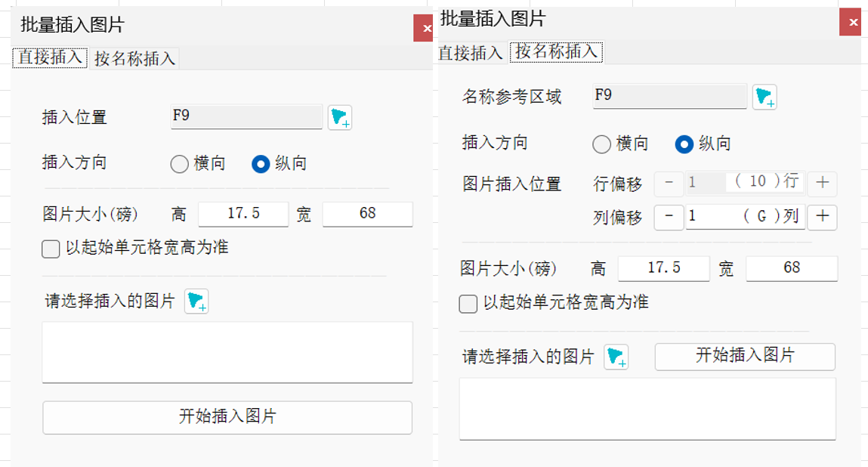868x467 pixels.
Task: Switch to 按名称插入 tab in left dialog
Action: coord(134,59)
